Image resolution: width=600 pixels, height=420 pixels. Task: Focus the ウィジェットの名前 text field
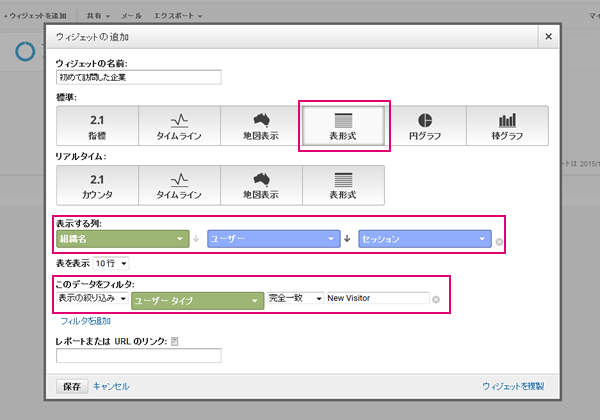click(139, 76)
